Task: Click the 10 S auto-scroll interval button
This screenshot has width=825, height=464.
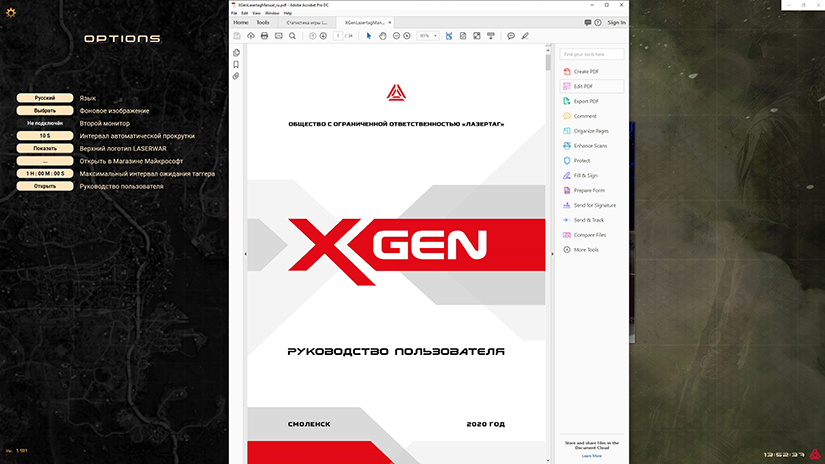Action: (x=45, y=136)
